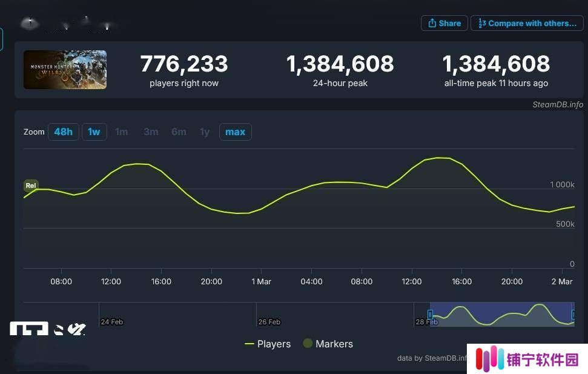Click the Rel release marker on the chart

[x=31, y=185]
